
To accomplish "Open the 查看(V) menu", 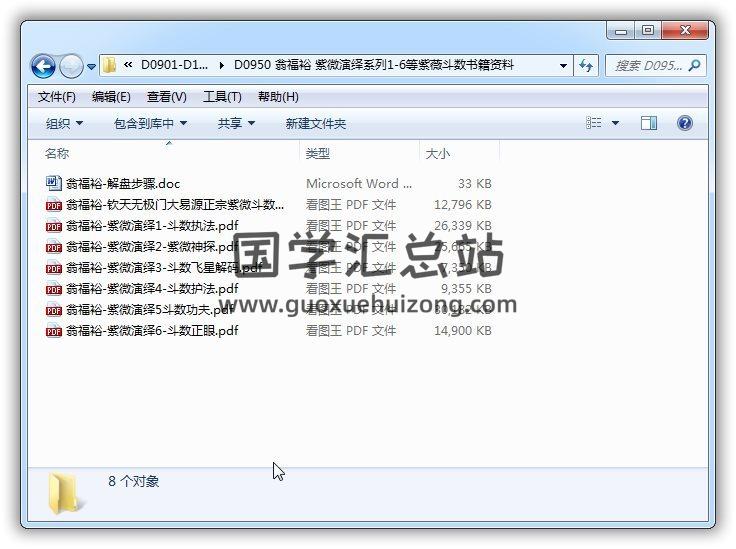I will 167,97.
